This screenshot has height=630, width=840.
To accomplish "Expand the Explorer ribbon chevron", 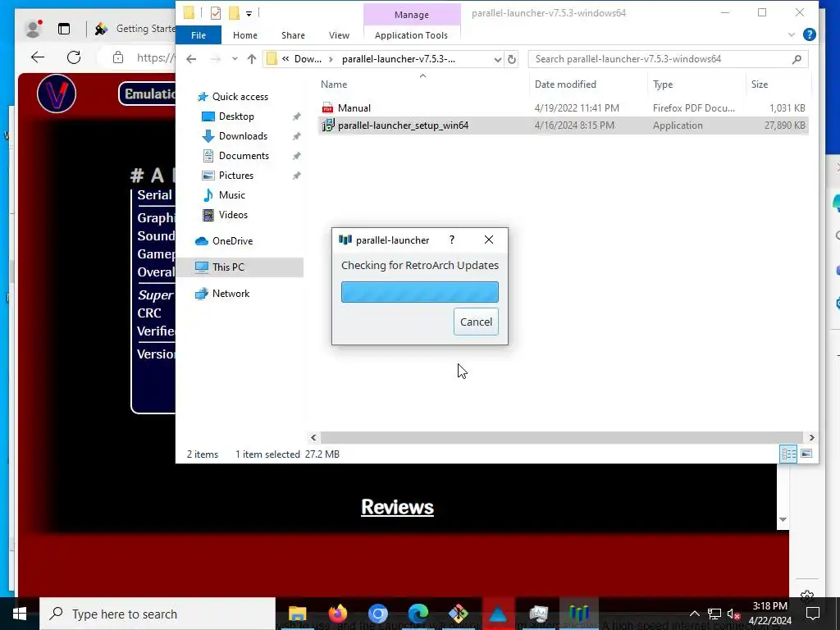I will click(x=792, y=34).
